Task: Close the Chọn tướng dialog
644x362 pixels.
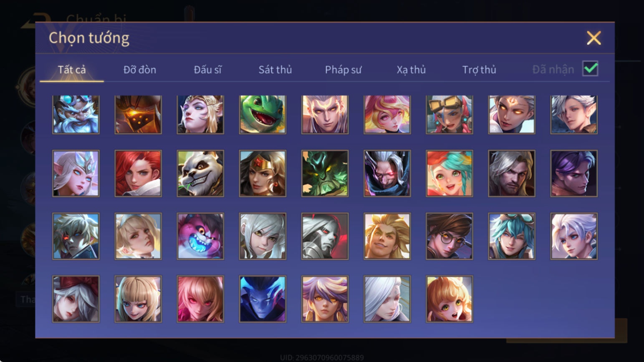Action: pyautogui.click(x=593, y=38)
